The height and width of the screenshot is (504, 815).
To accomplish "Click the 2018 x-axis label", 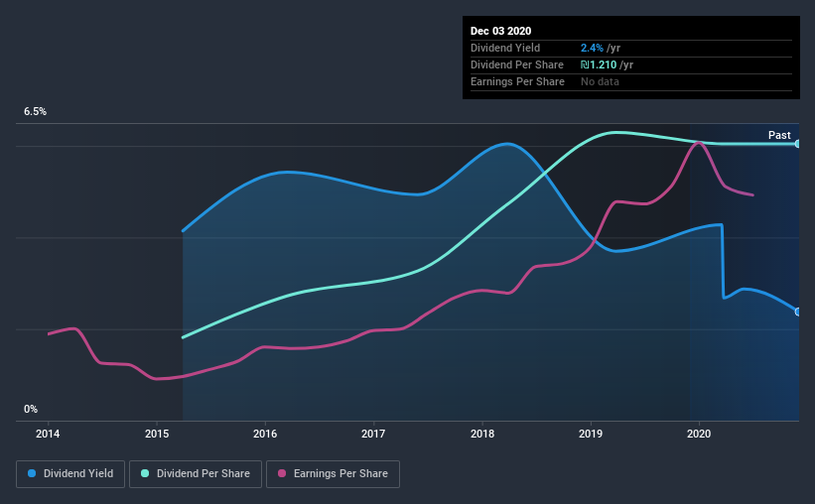I will click(482, 434).
